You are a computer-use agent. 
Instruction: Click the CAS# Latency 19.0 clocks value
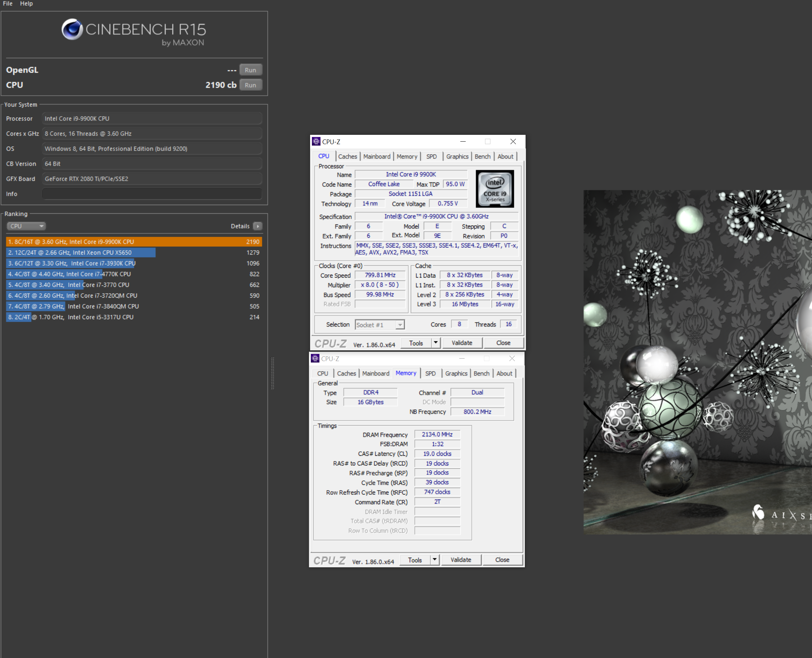pyautogui.click(x=437, y=454)
